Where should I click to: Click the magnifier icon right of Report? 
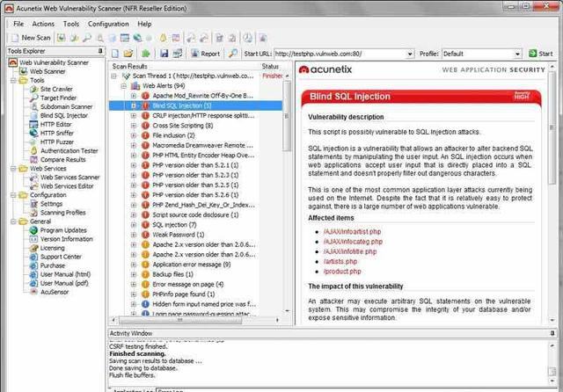(232, 54)
